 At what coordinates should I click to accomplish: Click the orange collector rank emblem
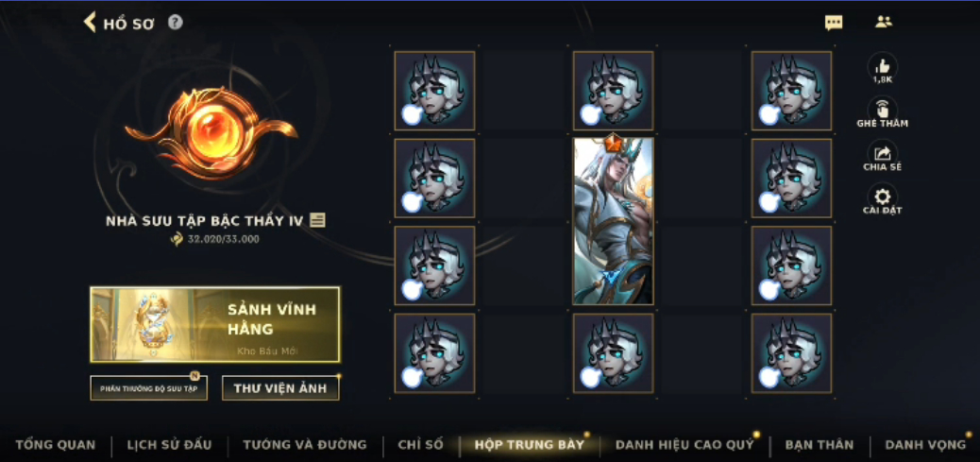tap(211, 132)
